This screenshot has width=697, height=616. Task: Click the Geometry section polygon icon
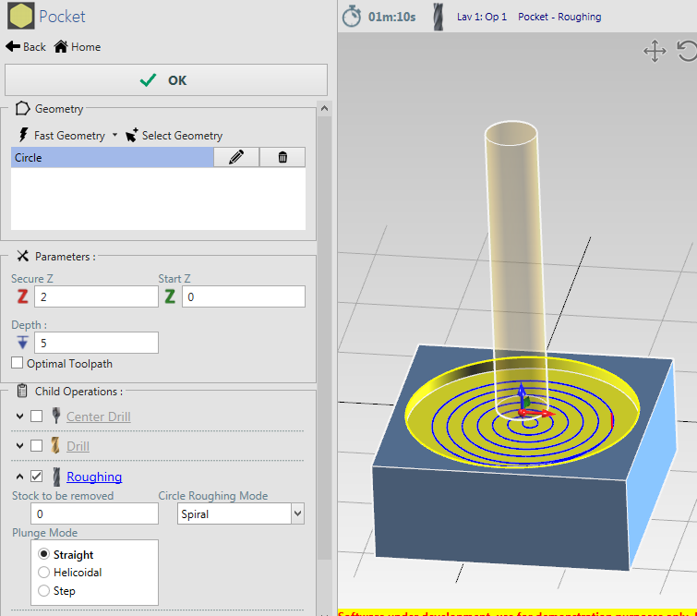[x=22, y=109]
